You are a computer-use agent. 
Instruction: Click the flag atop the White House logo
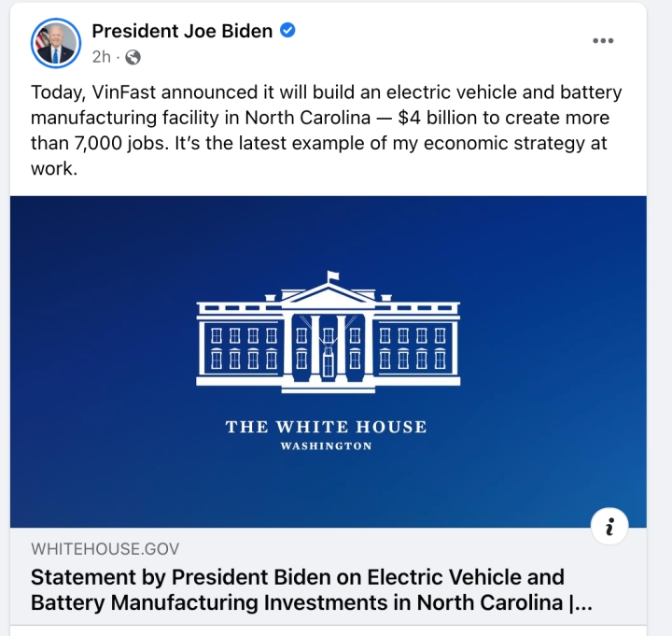[x=332, y=276]
